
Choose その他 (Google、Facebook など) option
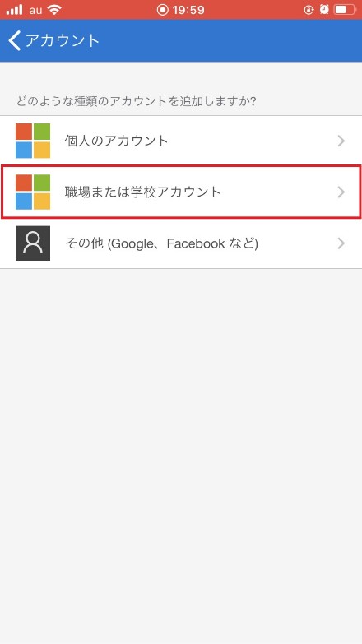point(181,243)
